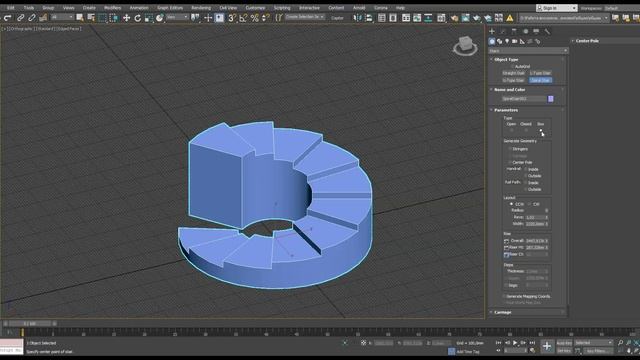Screen dimensions: 640x360
Task: Enable Handrail Inside checkbox
Action: 526,169
